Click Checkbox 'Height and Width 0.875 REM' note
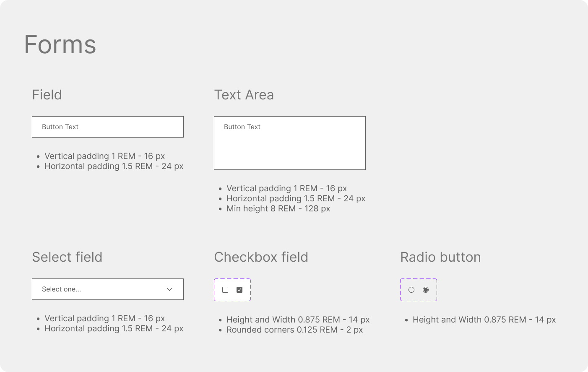The height and width of the screenshot is (372, 588). tap(298, 320)
